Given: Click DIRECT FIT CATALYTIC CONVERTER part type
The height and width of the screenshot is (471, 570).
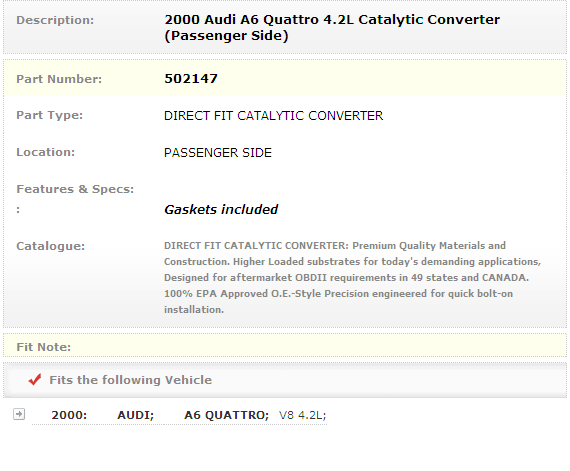Looking at the screenshot, I should (x=273, y=116).
